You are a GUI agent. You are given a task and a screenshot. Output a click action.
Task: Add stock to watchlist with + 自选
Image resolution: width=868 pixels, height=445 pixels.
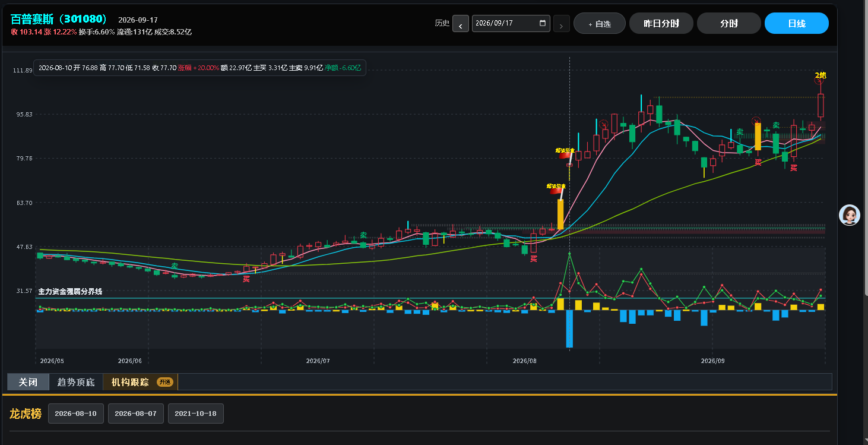[x=599, y=24]
